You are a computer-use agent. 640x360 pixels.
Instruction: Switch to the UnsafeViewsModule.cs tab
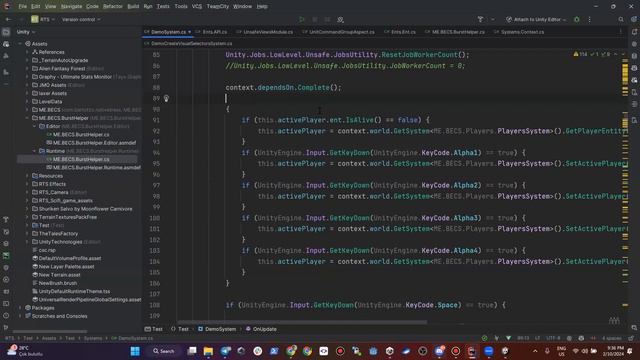pyautogui.click(x=264, y=32)
